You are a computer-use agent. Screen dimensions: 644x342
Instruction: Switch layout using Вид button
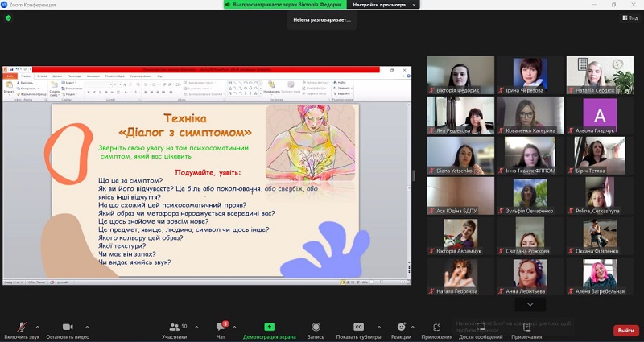pos(628,18)
